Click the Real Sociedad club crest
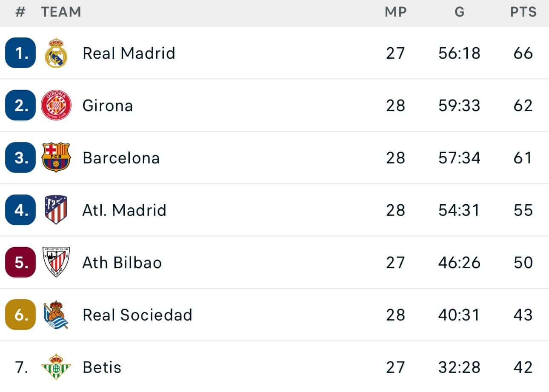 click(56, 315)
